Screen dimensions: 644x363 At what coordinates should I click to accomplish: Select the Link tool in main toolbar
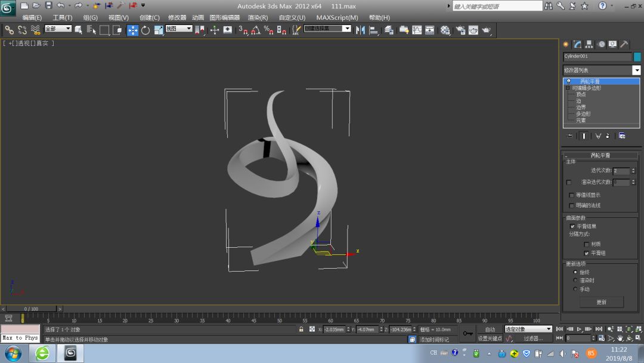coord(9,30)
